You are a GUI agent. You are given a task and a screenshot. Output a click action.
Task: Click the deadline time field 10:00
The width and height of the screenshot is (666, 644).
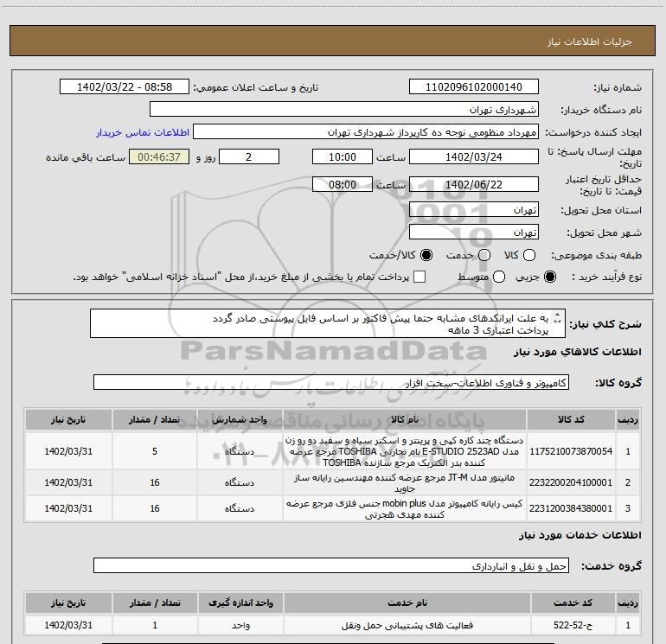[x=343, y=156]
